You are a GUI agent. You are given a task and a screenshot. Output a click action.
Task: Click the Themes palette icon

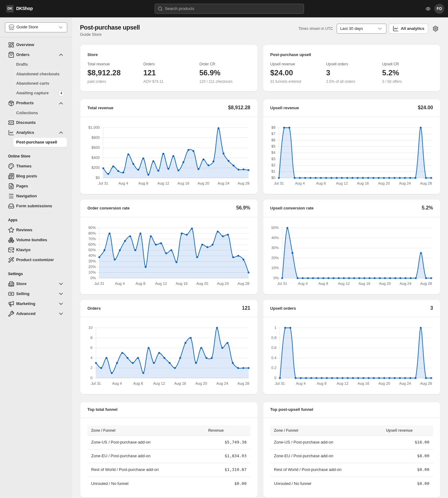pos(11,166)
